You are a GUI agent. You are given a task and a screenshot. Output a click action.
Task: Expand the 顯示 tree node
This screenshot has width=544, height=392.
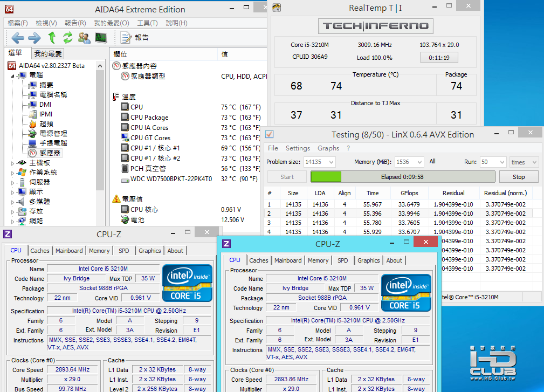pyautogui.click(x=13, y=192)
